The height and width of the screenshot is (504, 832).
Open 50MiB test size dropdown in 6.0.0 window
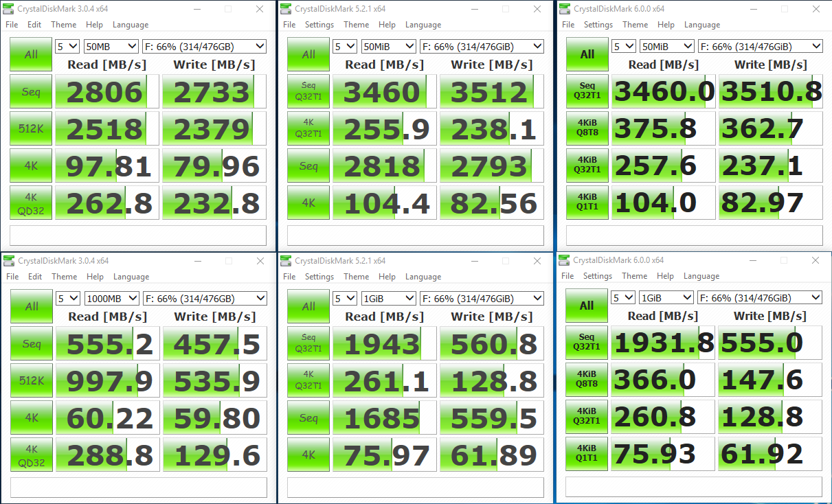click(x=666, y=47)
